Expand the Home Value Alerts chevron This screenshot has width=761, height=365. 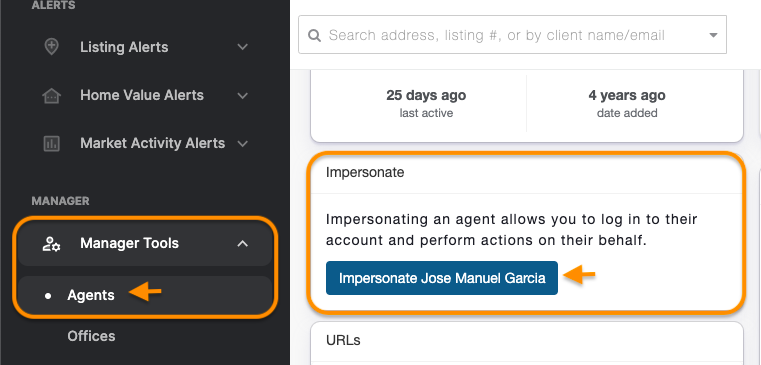pos(243,96)
